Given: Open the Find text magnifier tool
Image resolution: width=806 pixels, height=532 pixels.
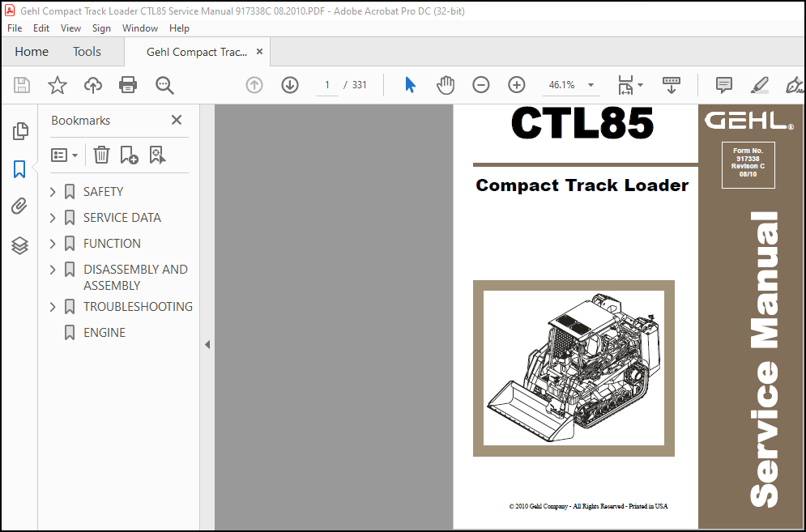Looking at the screenshot, I should pyautogui.click(x=164, y=85).
